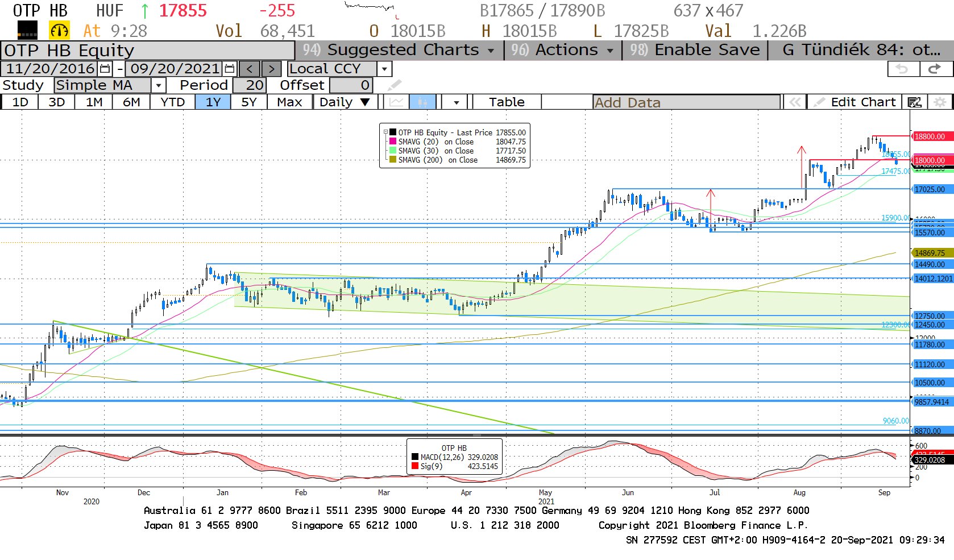Image resolution: width=954 pixels, height=560 pixels.
Task: Select the 3D range tab
Action: click(x=56, y=102)
